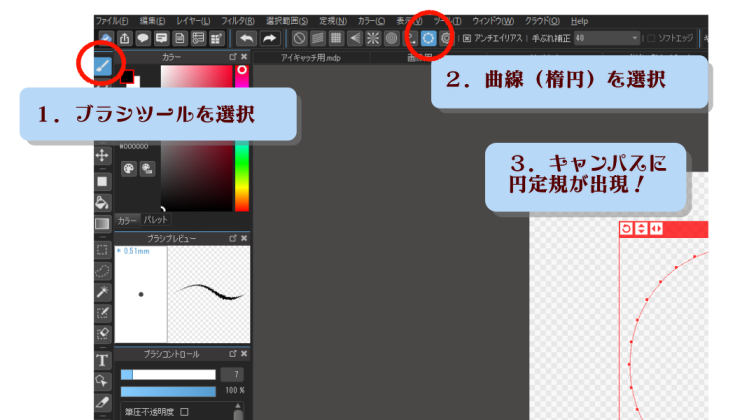The image size is (735, 420).
Task: Open the 定規 menu
Action: point(333,21)
